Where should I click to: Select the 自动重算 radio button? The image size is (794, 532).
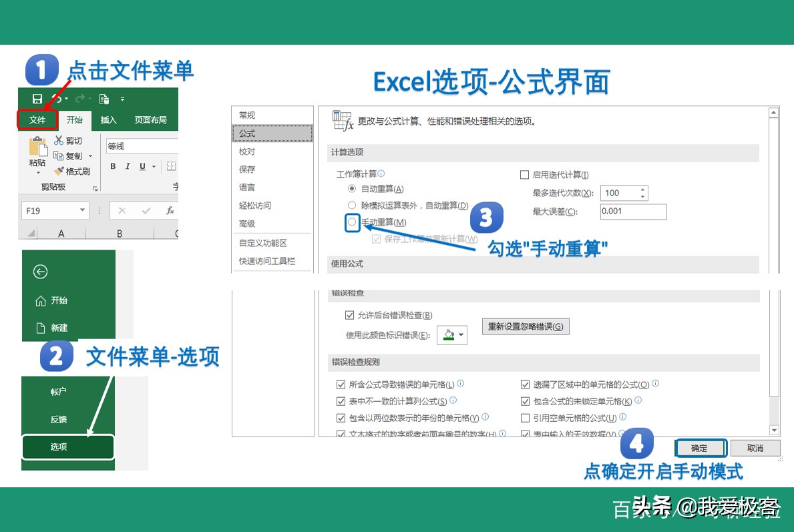coord(352,189)
